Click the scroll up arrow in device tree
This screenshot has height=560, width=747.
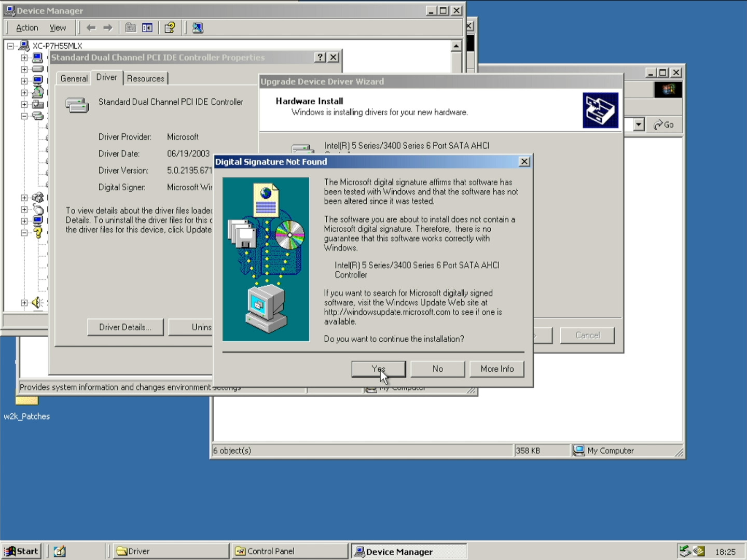pyautogui.click(x=456, y=46)
